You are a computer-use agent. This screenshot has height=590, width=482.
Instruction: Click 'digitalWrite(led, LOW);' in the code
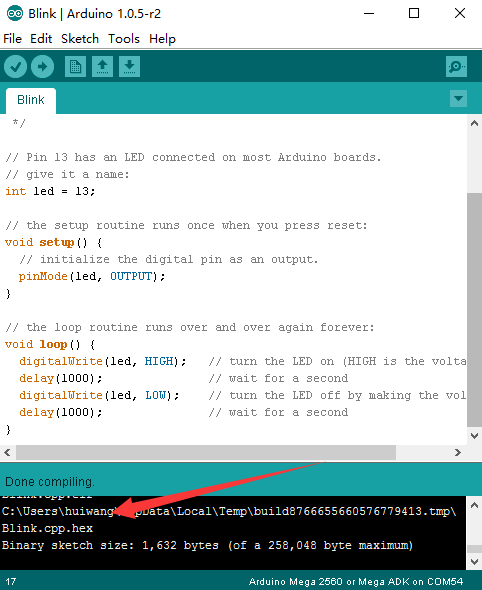[x=99, y=395]
